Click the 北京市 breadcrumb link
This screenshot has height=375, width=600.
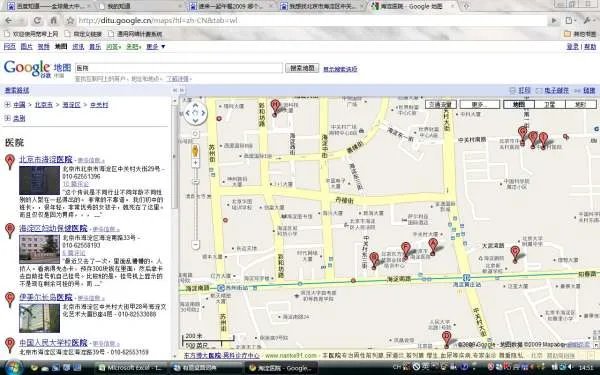[x=44, y=104]
